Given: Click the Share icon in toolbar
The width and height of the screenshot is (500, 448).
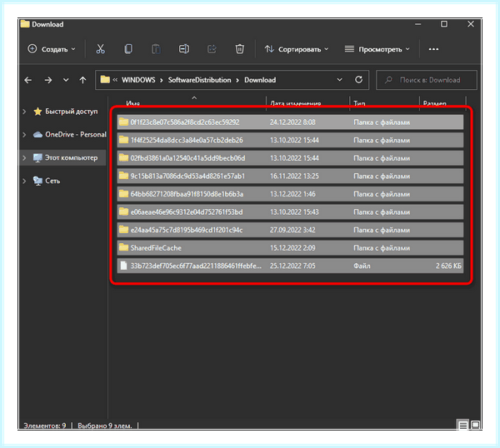Looking at the screenshot, I should tap(212, 49).
